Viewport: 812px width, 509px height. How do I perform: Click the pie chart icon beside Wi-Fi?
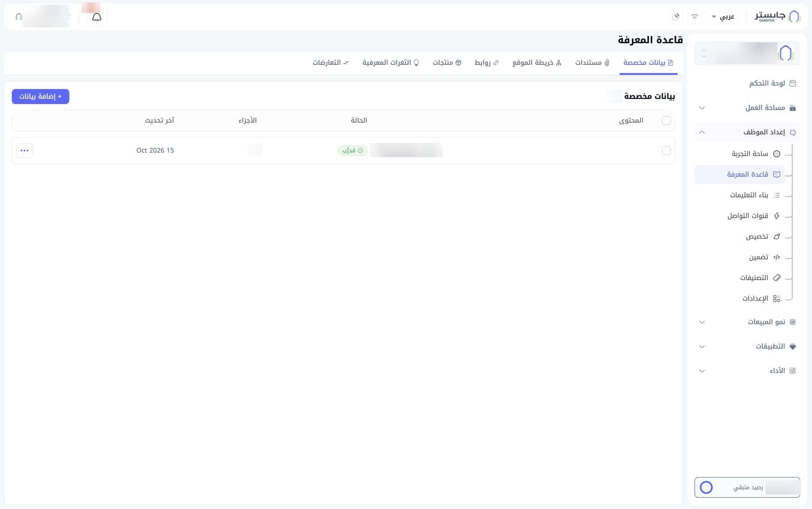(675, 17)
